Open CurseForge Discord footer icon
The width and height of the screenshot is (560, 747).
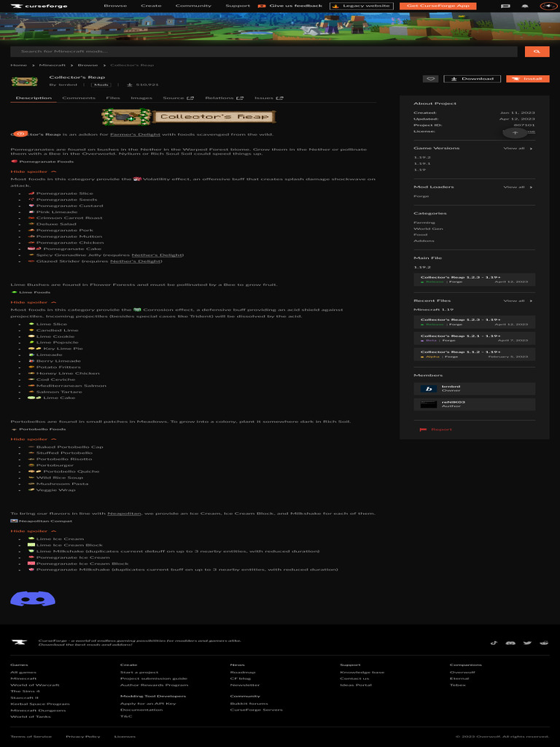[x=510, y=643]
